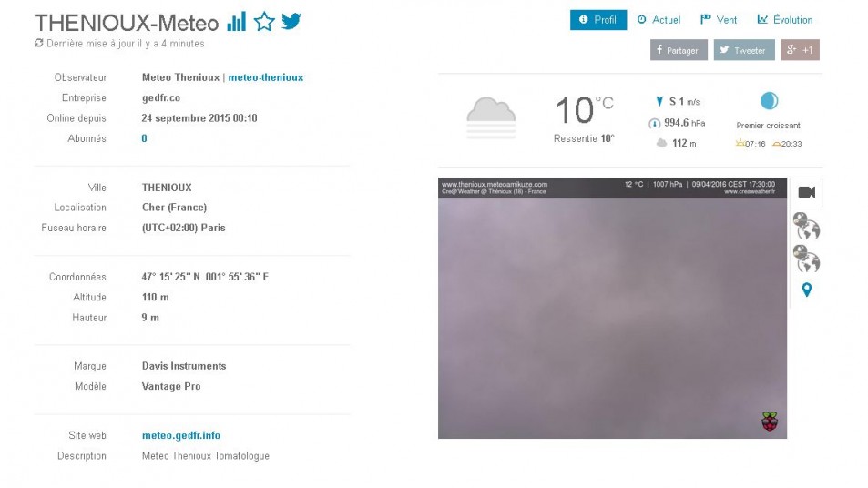Switch to the Profil tab
868x488 pixels.
tap(598, 20)
